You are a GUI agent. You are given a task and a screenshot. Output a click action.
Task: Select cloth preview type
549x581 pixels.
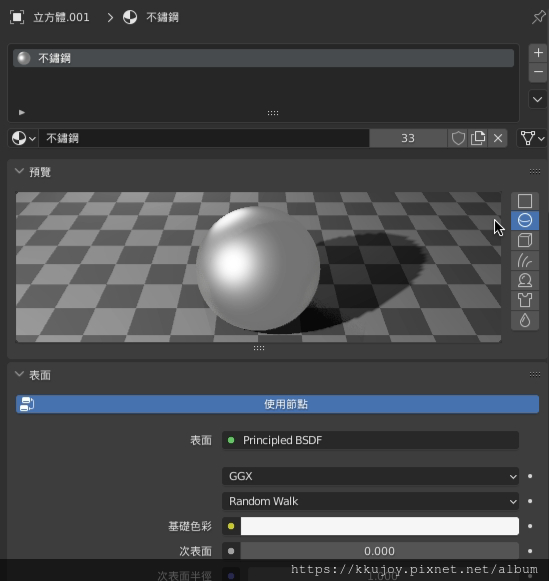(525, 301)
